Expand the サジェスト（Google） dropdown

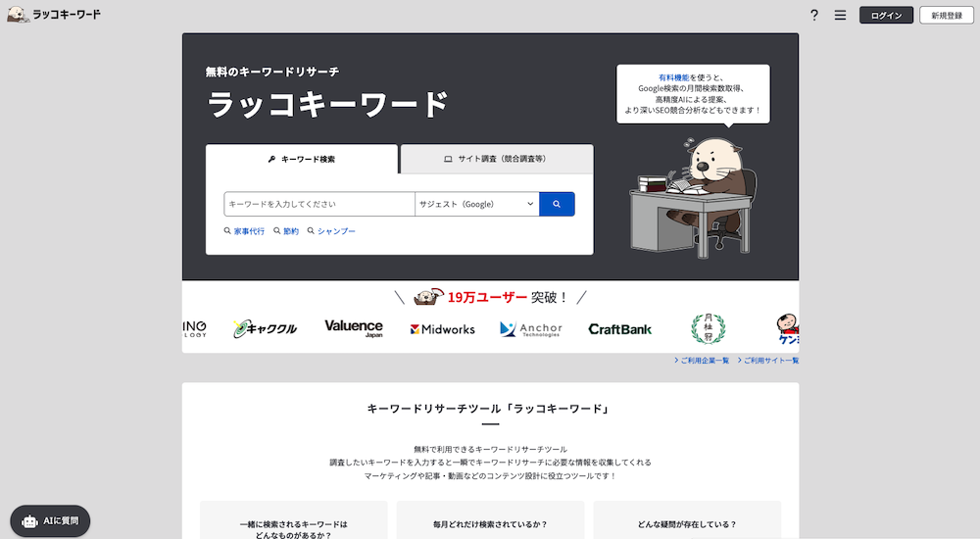[476, 204]
